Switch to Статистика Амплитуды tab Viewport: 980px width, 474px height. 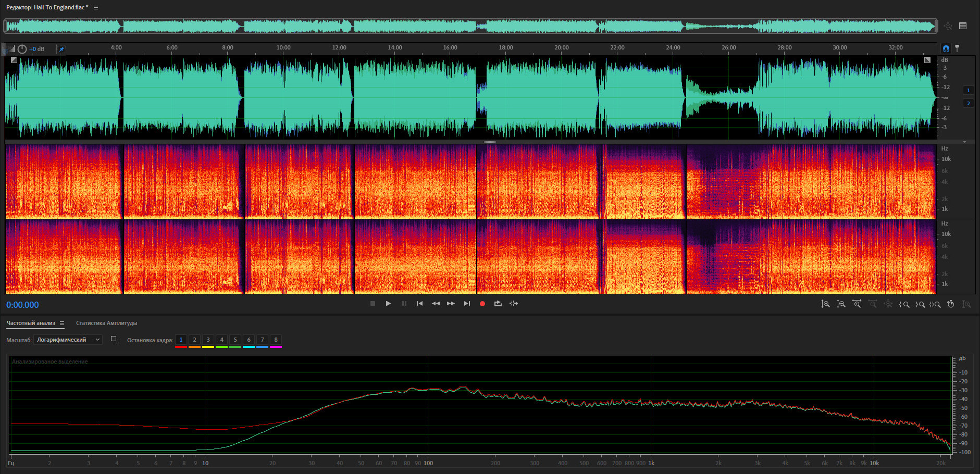106,323
